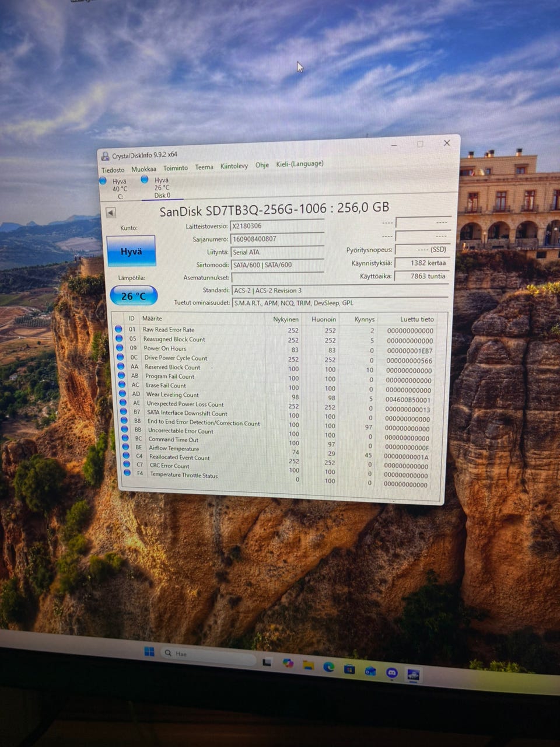Click the CrystalDiskInfo title bar app icon
Viewport: 560px width, 747px height.
click(x=105, y=156)
